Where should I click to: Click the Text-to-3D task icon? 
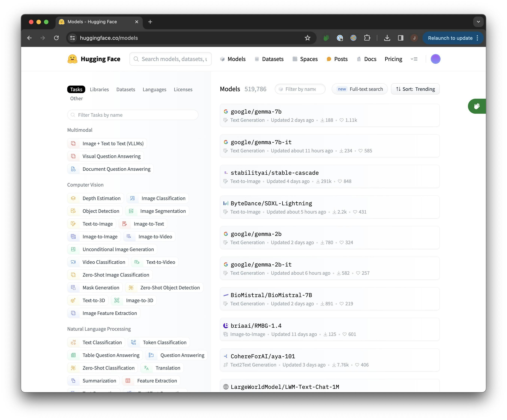[x=74, y=300]
